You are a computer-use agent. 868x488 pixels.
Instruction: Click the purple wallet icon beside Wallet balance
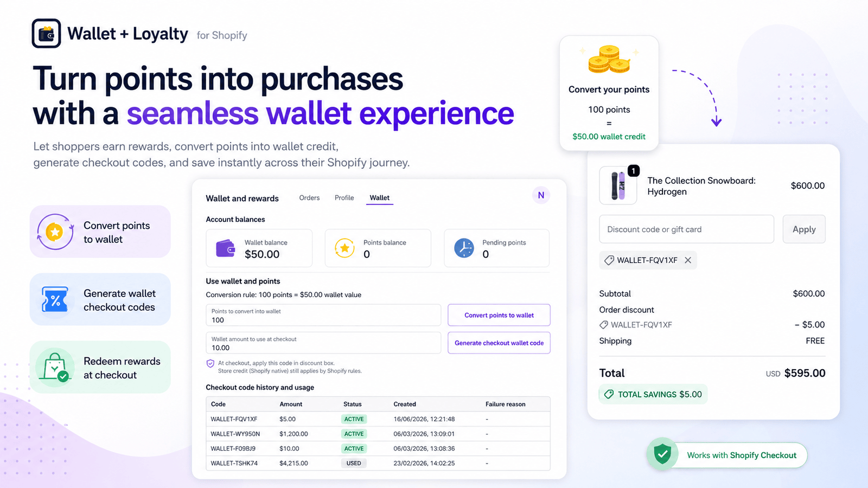226,248
